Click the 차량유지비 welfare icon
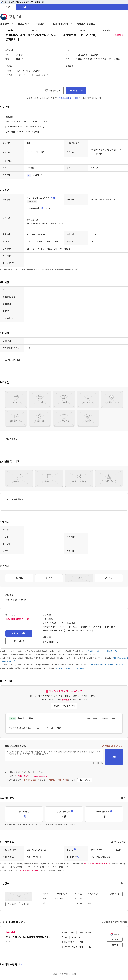The width and height of the screenshot is (128, 980). tap(64, 399)
